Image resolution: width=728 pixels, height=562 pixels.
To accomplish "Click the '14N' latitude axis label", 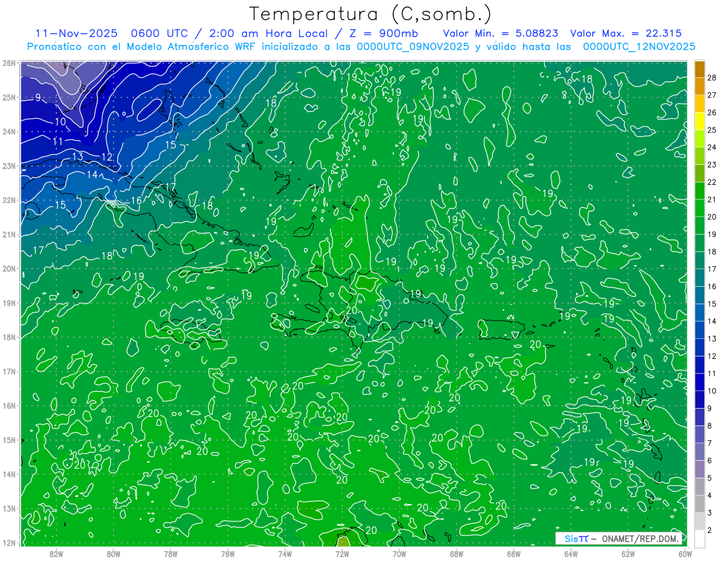I will pyautogui.click(x=8, y=474).
